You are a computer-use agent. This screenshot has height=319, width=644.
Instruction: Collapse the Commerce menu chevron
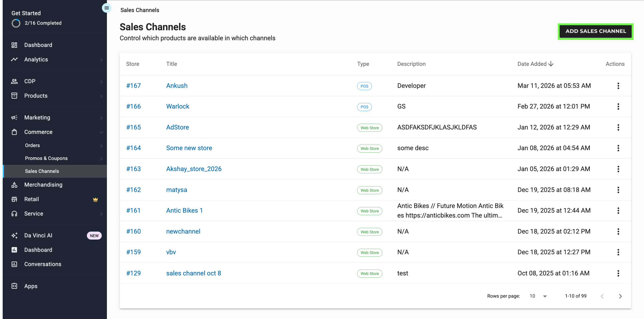click(101, 132)
